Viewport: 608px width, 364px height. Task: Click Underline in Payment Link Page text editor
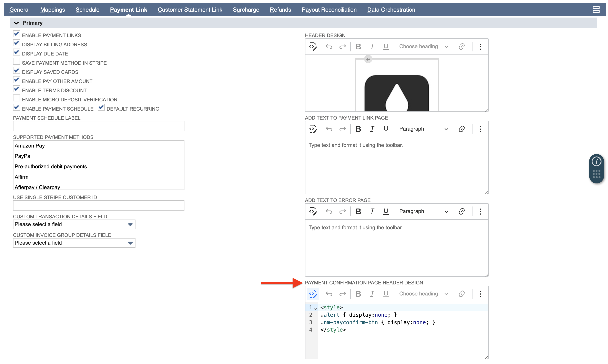click(x=386, y=129)
